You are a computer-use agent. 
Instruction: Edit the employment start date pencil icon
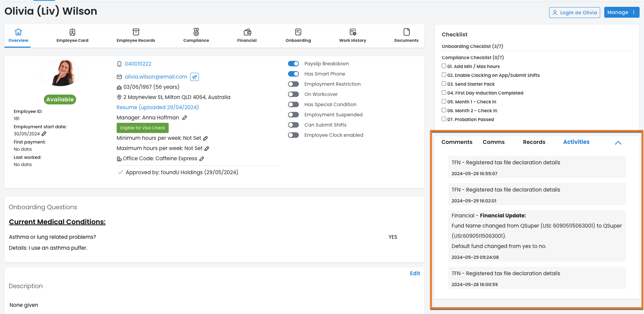44,134
